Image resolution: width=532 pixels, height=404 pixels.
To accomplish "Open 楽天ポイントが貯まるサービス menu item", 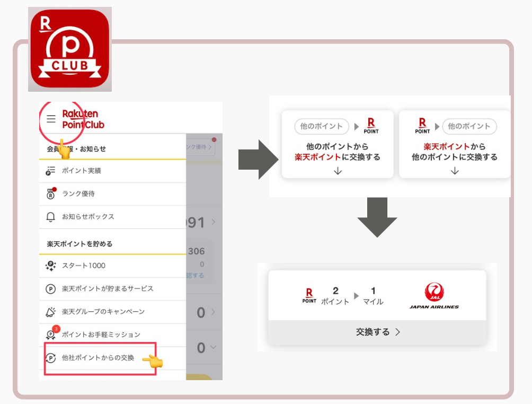I will point(113,289).
